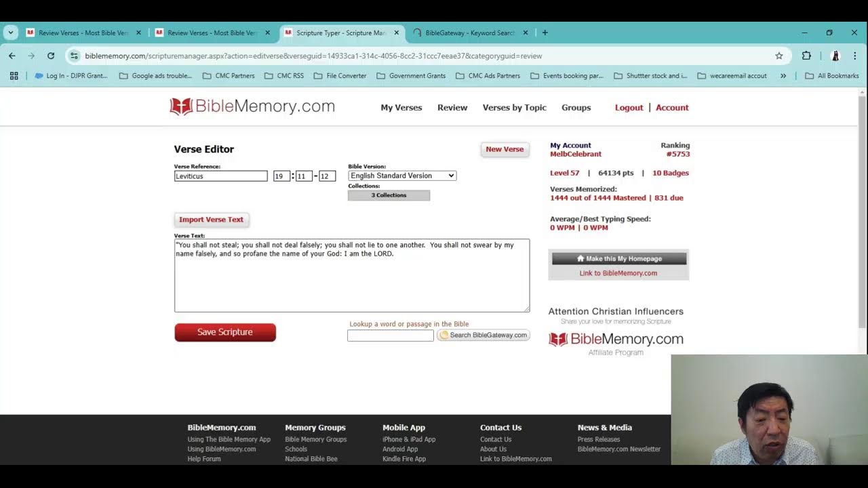Click the end verse field showing 12
The height and width of the screenshot is (488, 868).
327,176
